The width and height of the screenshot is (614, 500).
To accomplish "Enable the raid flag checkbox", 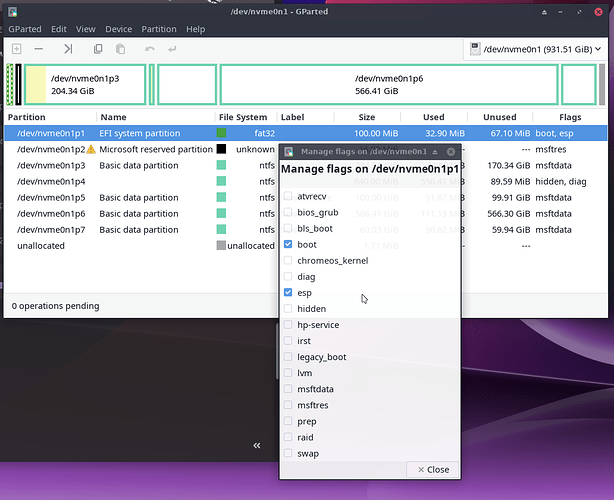I will pyautogui.click(x=288, y=437).
